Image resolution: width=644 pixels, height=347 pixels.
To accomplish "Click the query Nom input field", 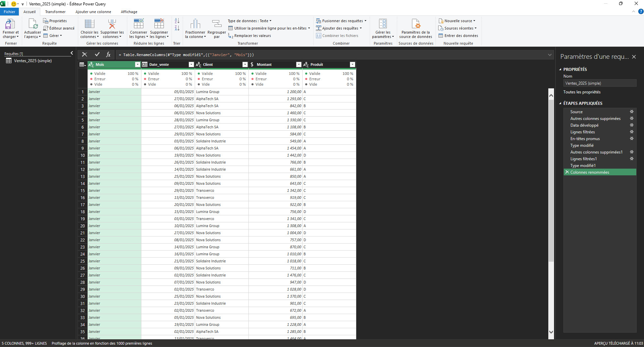I will point(600,83).
